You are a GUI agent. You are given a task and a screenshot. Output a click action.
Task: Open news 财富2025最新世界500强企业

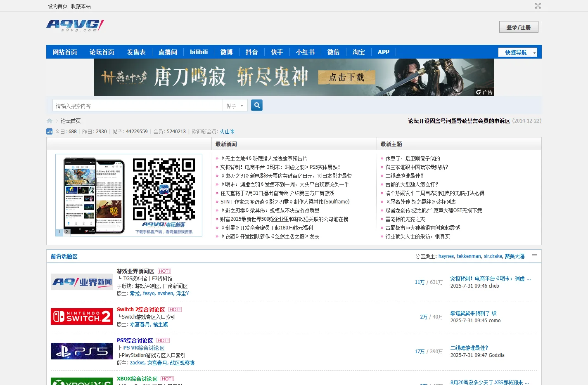pyautogui.click(x=284, y=219)
